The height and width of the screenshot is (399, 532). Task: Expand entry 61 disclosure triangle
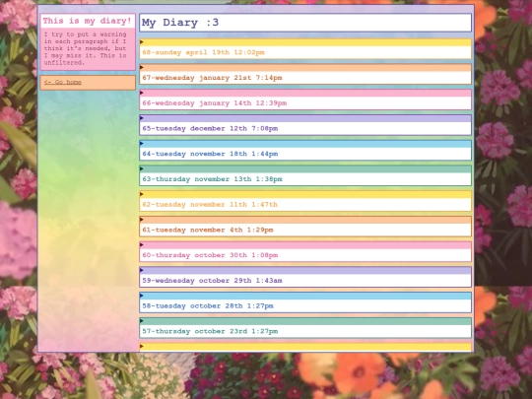[142, 220]
